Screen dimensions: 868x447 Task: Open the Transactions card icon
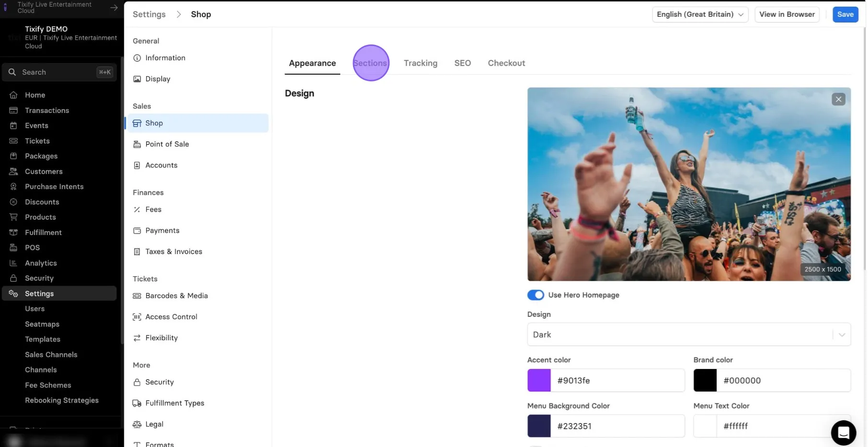click(13, 110)
